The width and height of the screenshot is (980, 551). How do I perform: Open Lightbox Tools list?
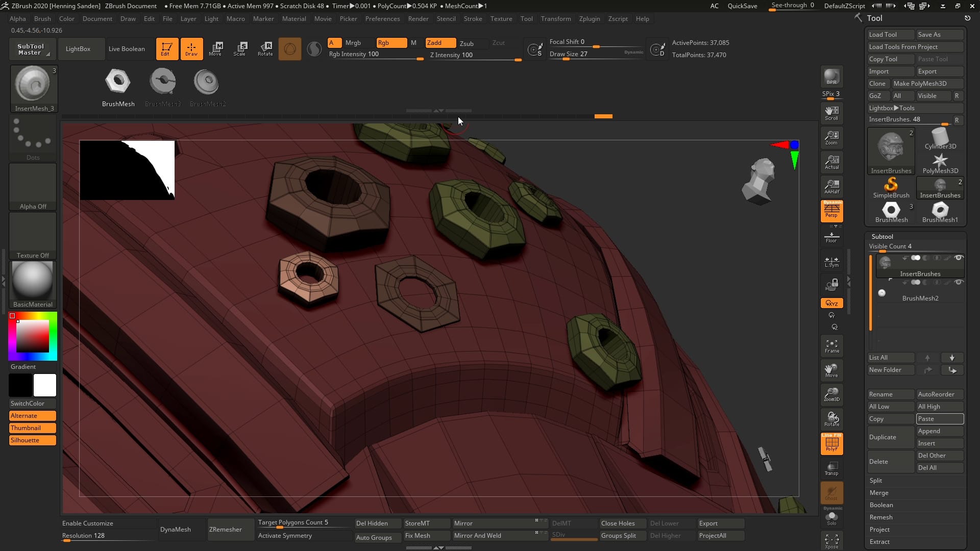pyautogui.click(x=915, y=108)
